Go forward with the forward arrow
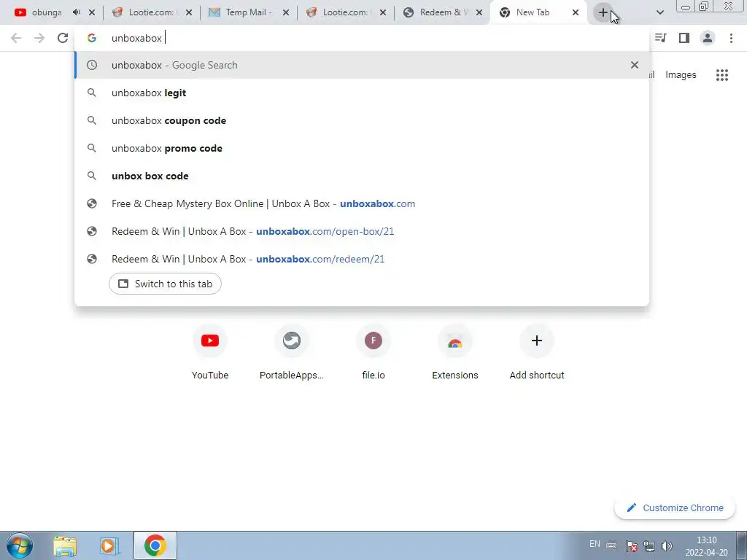The height and width of the screenshot is (560, 747). (39, 38)
